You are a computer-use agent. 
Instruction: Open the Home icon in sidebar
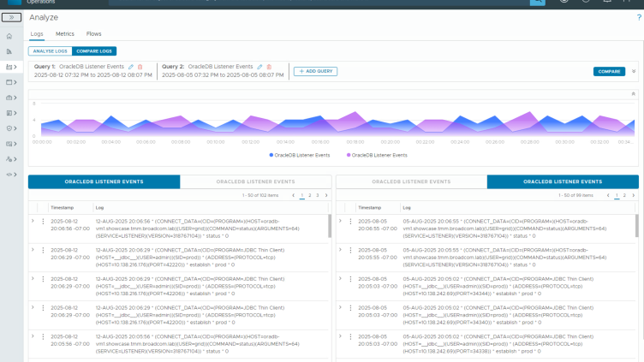pos(9,36)
